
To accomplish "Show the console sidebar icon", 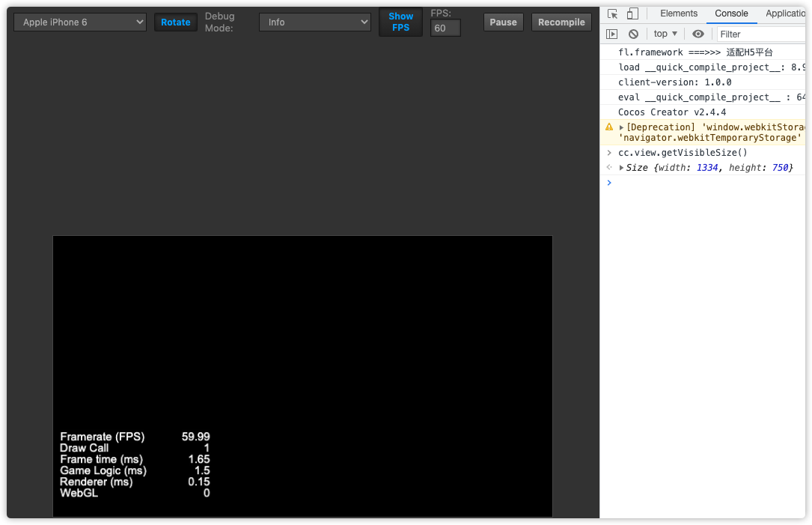I will pos(611,34).
